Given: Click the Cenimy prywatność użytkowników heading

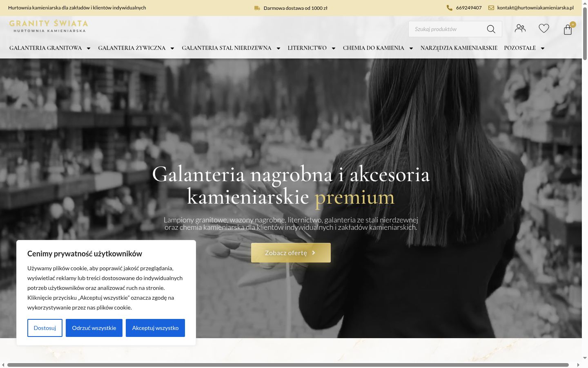Looking at the screenshot, I should (85, 254).
